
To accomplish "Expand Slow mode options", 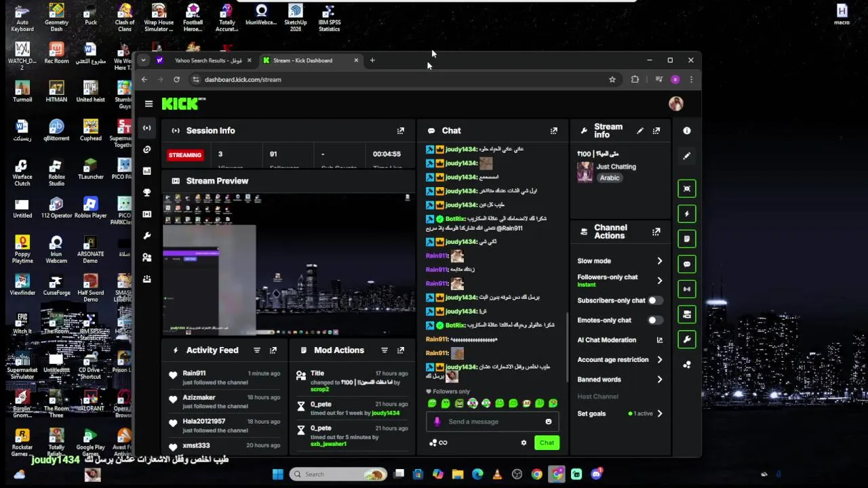I will [x=659, y=261].
